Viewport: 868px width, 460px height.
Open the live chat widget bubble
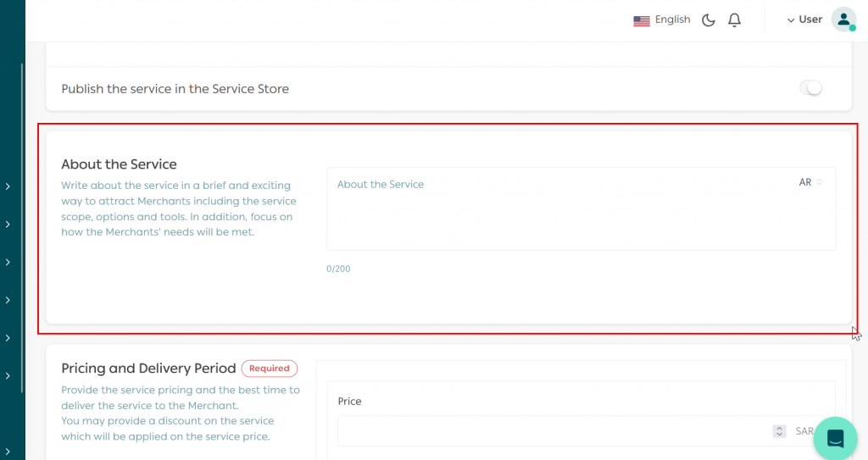pos(835,438)
